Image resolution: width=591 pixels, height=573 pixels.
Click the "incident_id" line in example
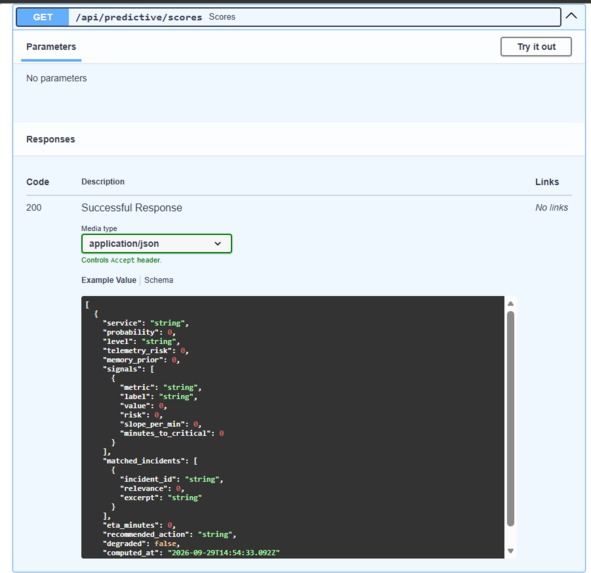click(172, 479)
